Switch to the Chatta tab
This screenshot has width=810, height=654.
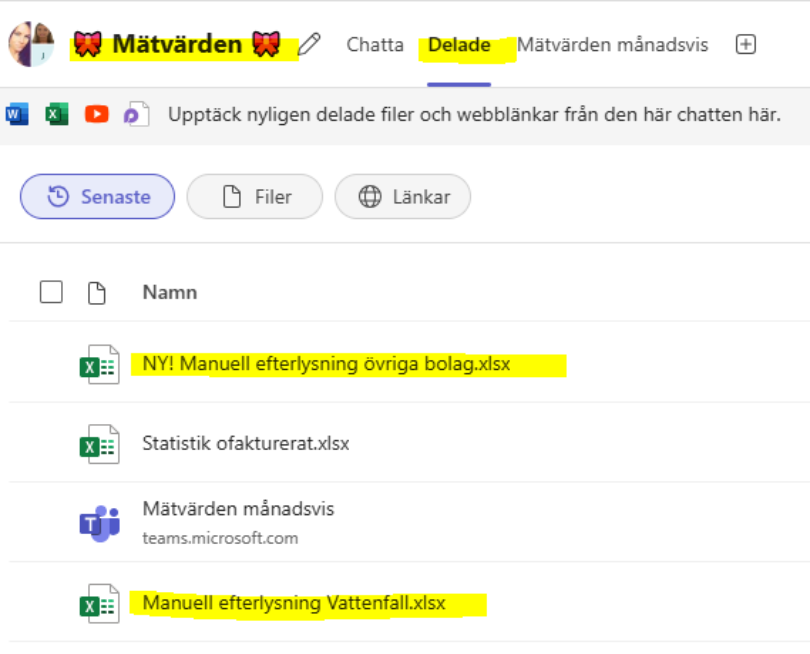point(375,45)
